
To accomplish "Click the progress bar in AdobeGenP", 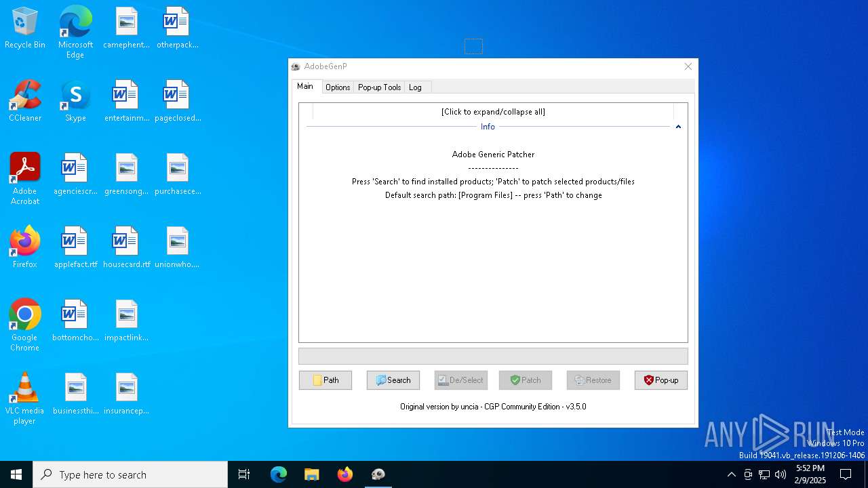I will [x=493, y=357].
